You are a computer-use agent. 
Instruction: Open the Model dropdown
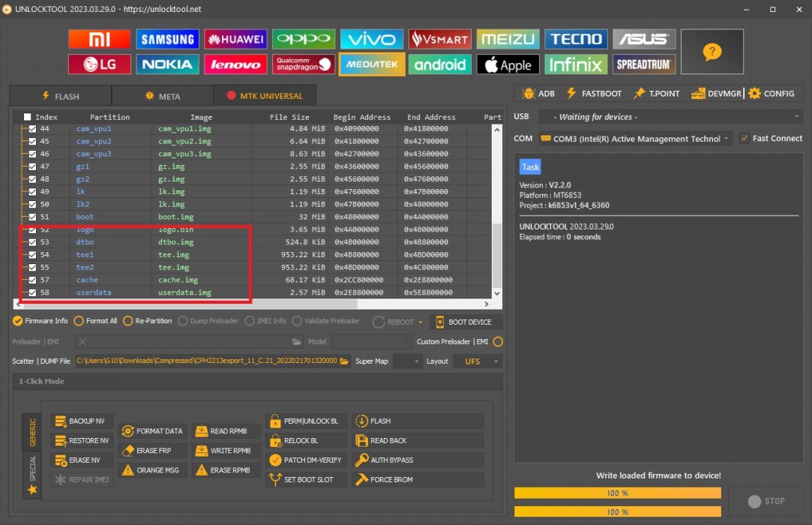pos(371,341)
